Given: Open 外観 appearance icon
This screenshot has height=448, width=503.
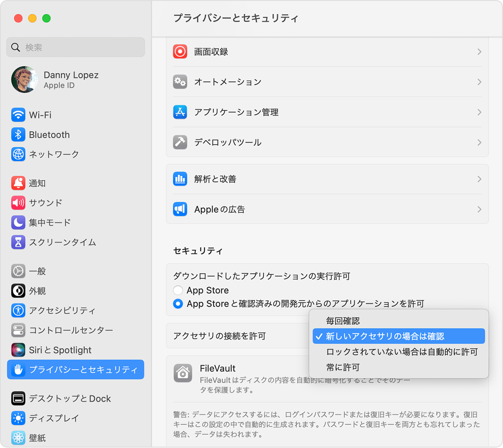Looking at the screenshot, I should point(18,291).
